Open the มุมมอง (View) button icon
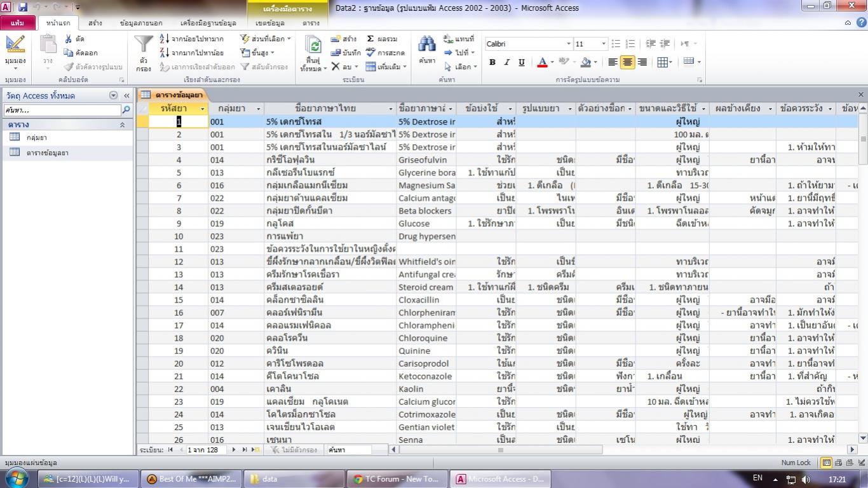Screen dimensions: 868x488 15,44
